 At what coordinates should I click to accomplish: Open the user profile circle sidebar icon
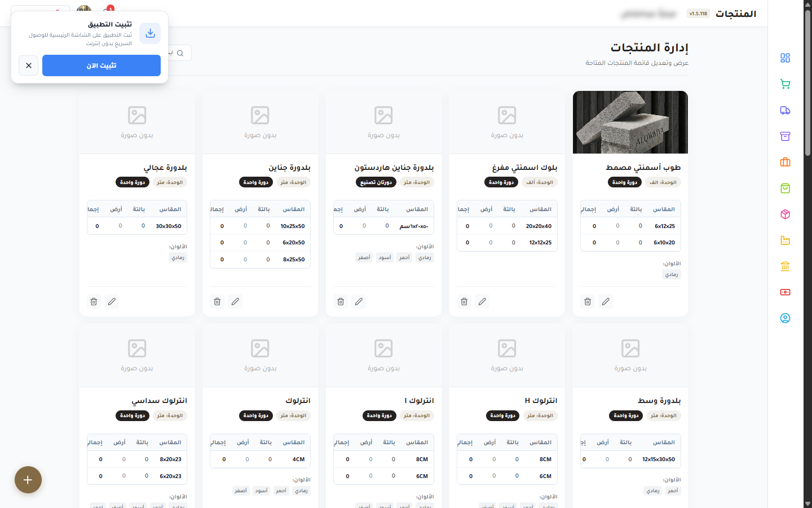[x=785, y=318]
